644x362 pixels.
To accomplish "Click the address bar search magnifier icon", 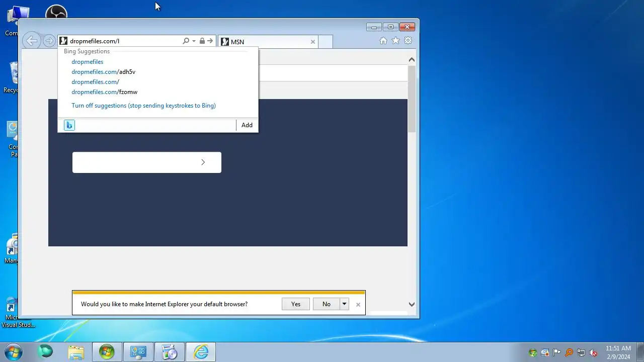I will pyautogui.click(x=186, y=41).
